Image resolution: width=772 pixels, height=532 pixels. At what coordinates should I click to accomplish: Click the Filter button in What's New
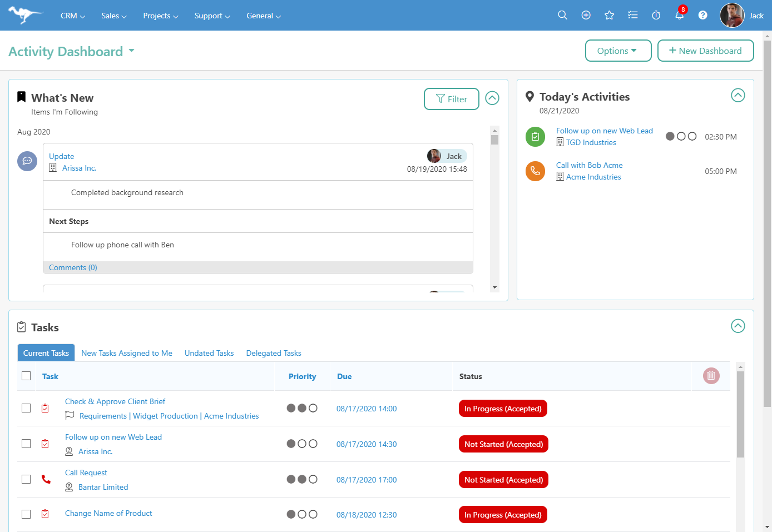tap(451, 99)
